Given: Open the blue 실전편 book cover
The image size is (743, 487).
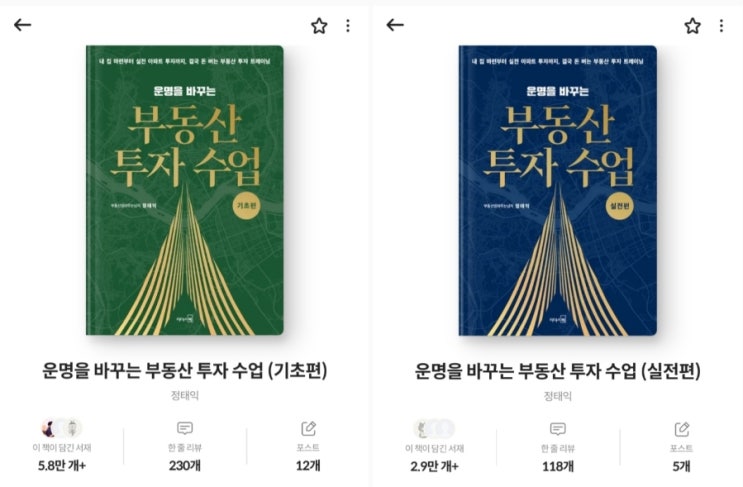Looking at the screenshot, I should pyautogui.click(x=558, y=190).
